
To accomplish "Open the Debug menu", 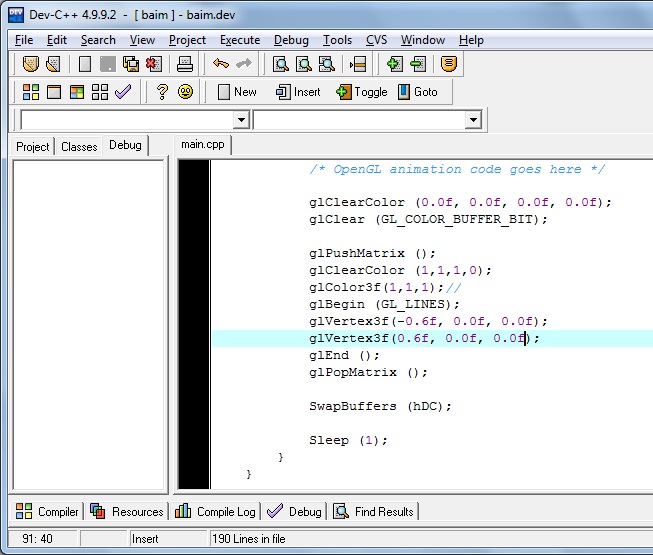I will 291,40.
